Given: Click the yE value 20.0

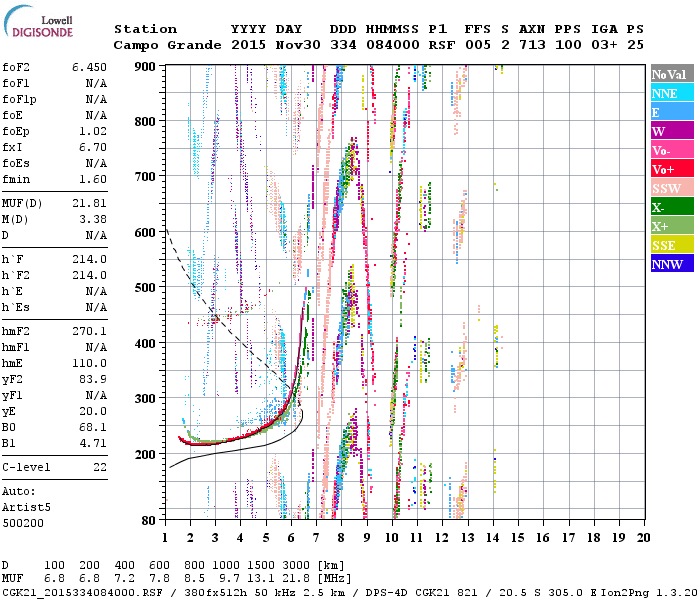Looking at the screenshot, I should pyautogui.click(x=93, y=411).
